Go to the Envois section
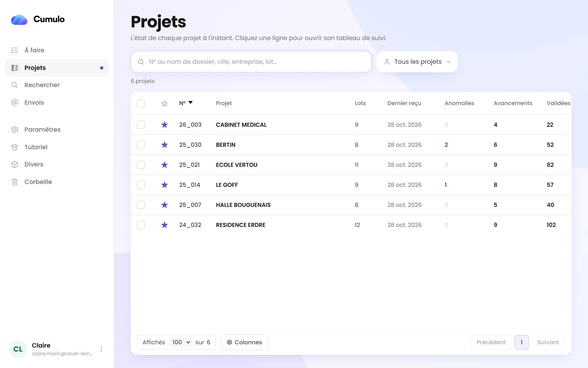 (x=57, y=102)
